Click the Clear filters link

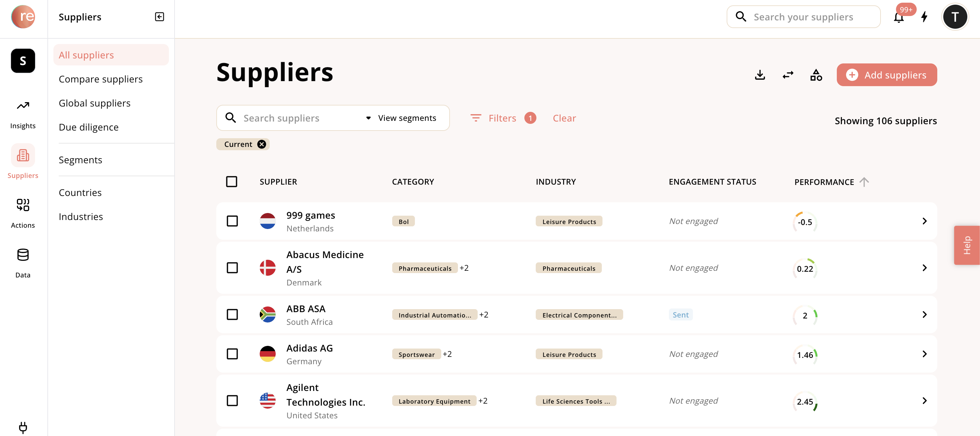click(x=564, y=118)
